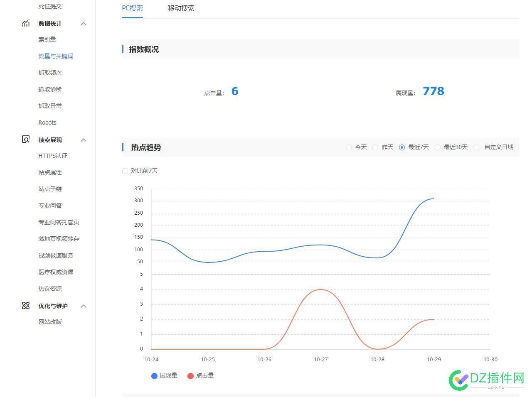Collapse the 优化与维护 section chevron
Image resolution: width=532 pixels, height=397 pixels.
point(84,306)
